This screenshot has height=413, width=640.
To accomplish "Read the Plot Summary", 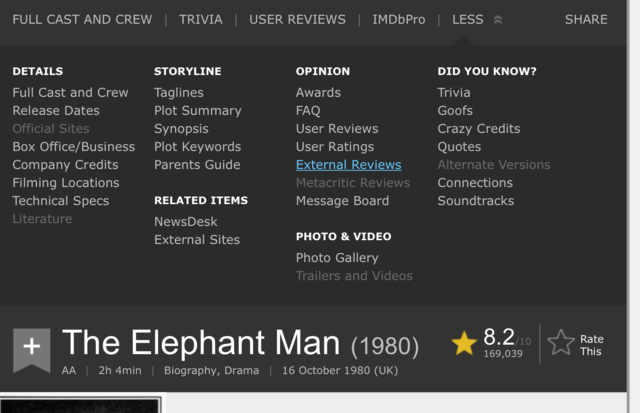I will click(198, 111).
